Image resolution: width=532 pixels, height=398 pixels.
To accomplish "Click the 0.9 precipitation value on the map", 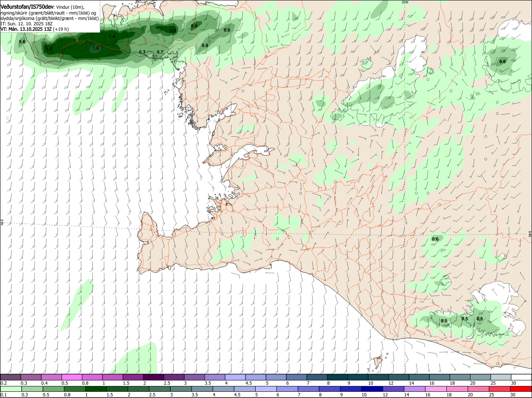I will pos(194,26).
